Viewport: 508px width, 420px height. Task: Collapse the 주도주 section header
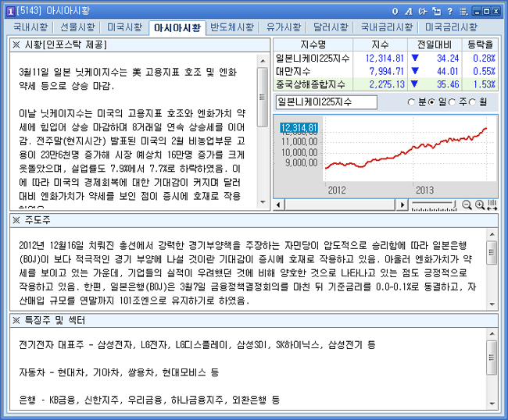click(x=16, y=221)
